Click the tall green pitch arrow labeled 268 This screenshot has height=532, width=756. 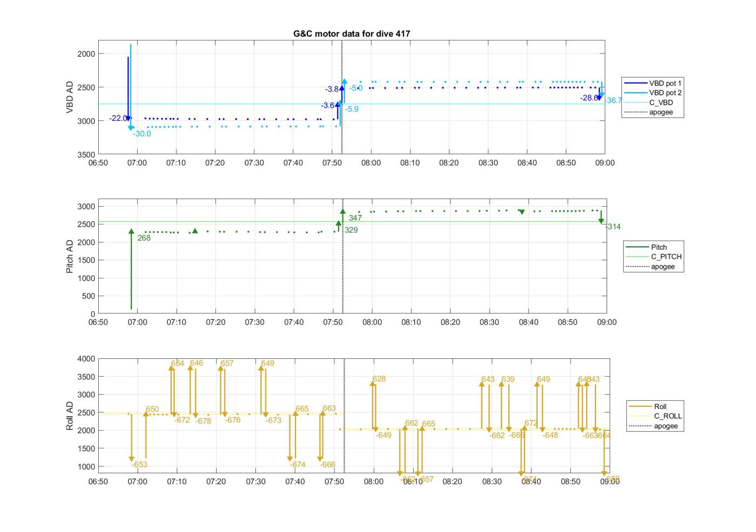131,270
